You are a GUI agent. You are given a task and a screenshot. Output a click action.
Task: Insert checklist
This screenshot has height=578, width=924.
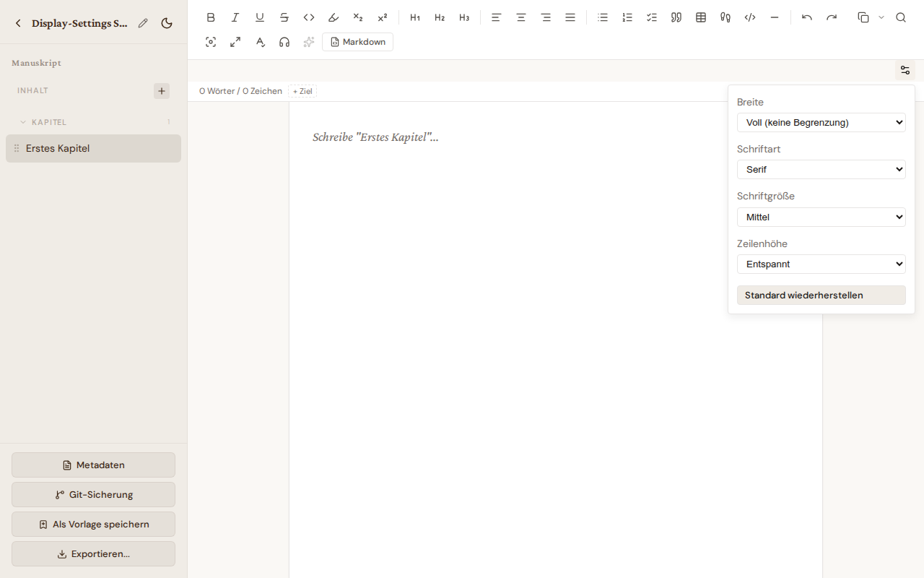tap(652, 17)
